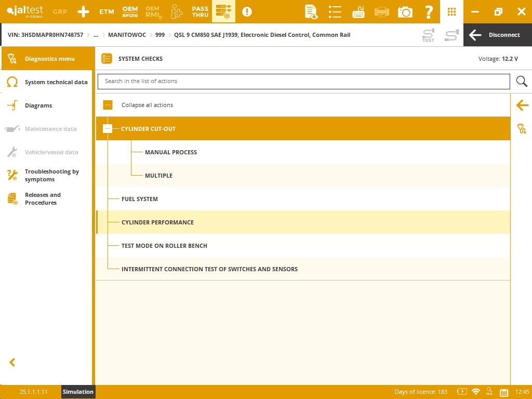Open OEM RP1210 tool
This screenshot has height=399, width=532.
click(130, 11)
